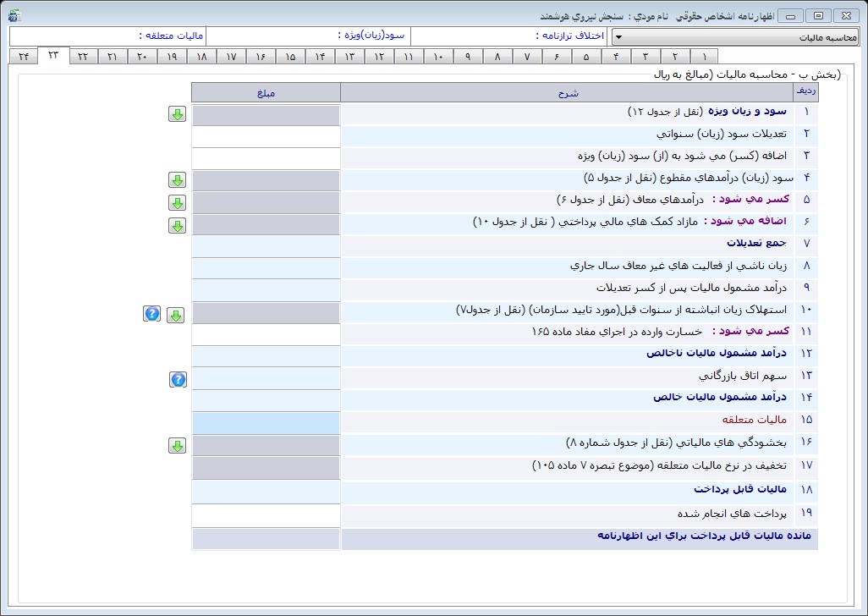Switch to tab ۳
The height and width of the screenshot is (616, 868).
point(645,57)
